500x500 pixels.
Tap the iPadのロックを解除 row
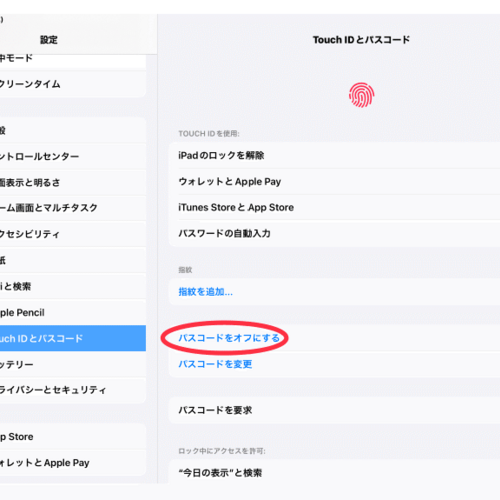(334, 155)
